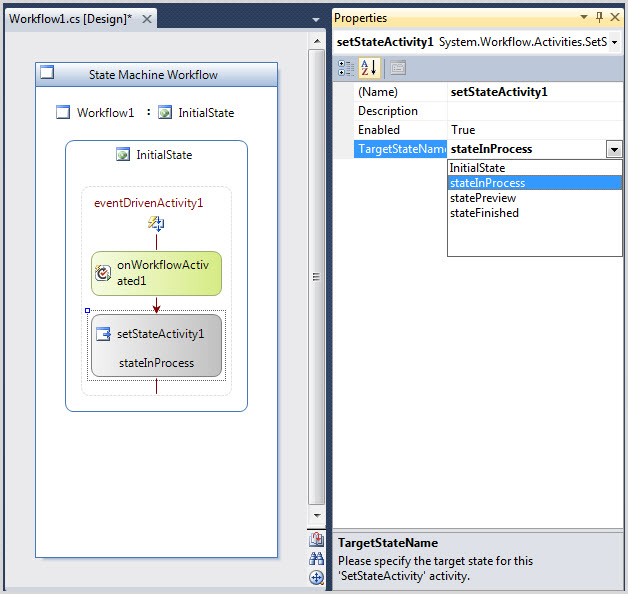This screenshot has width=628, height=594.
Task: Select the Alphabetical sort icon
Action: coord(369,68)
